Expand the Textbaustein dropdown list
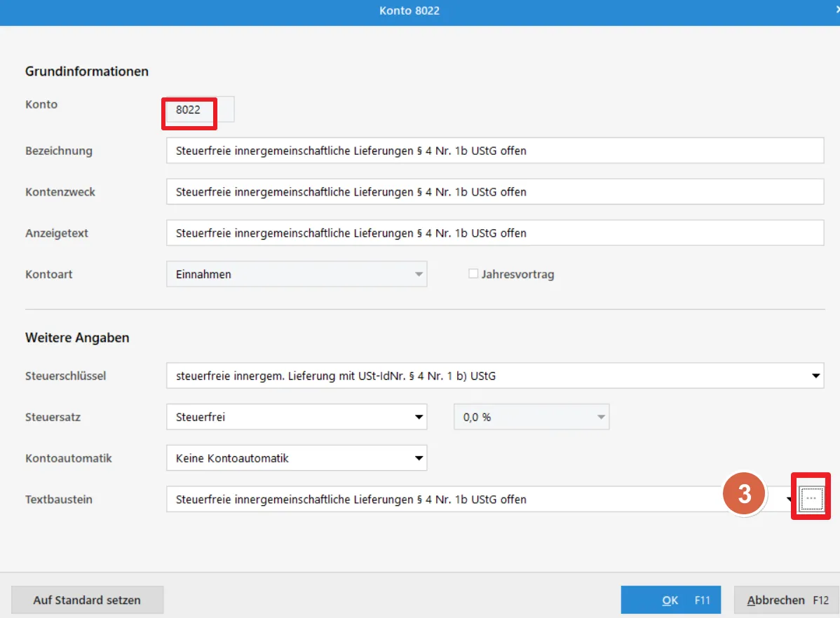 pos(789,500)
